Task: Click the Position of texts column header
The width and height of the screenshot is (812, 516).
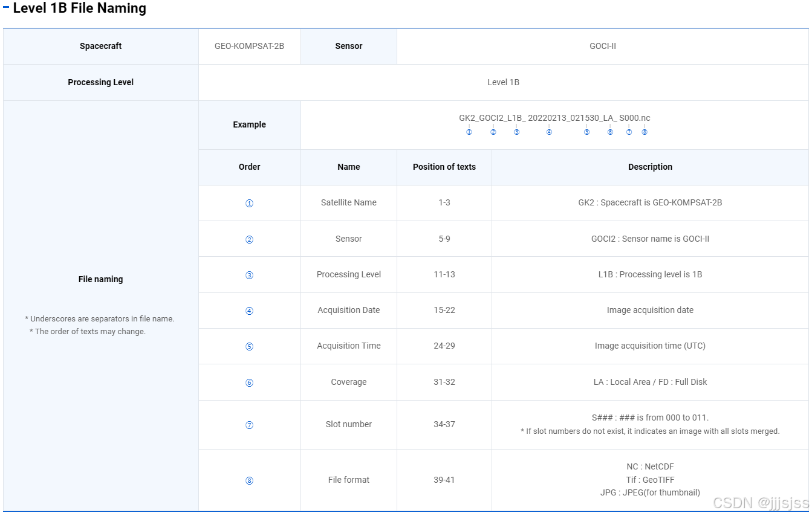Action: [x=444, y=167]
